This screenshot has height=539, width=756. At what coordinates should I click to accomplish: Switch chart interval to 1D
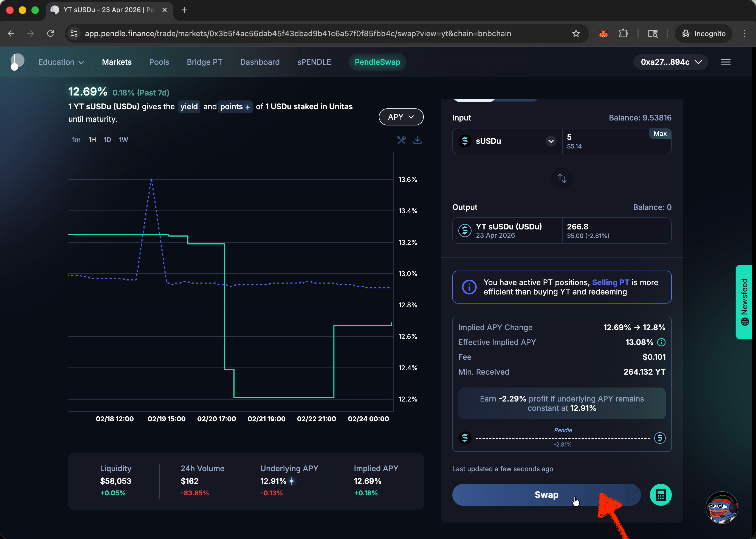pos(107,140)
